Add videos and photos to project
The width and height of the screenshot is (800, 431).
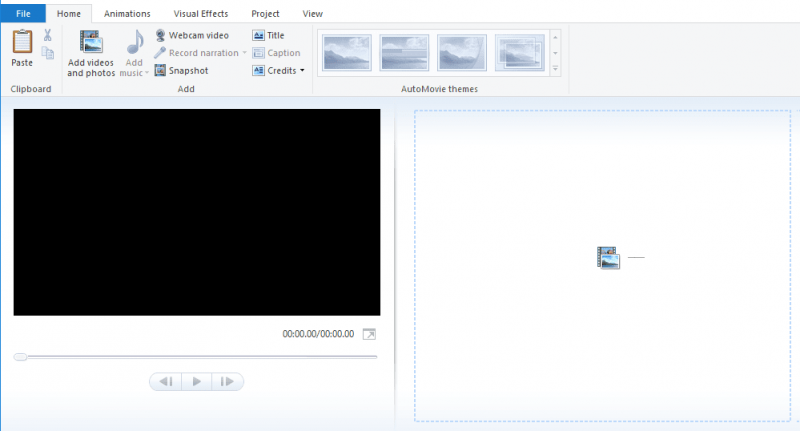[x=91, y=54]
